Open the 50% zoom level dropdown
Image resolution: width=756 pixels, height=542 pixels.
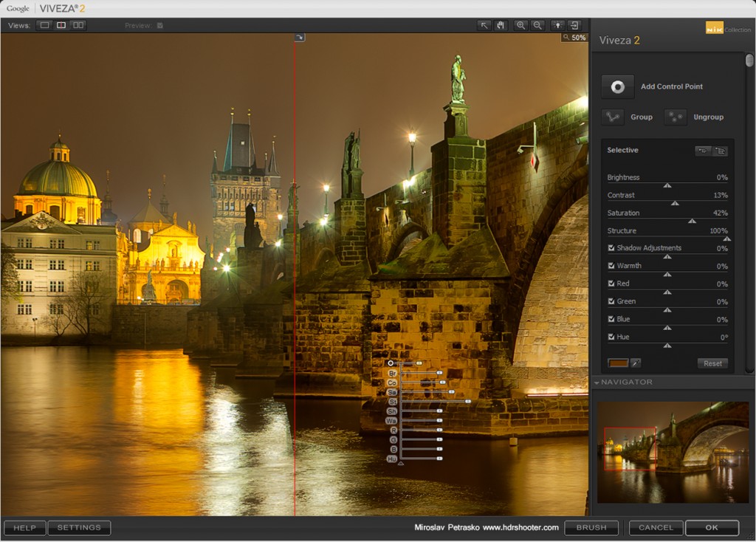(x=574, y=38)
